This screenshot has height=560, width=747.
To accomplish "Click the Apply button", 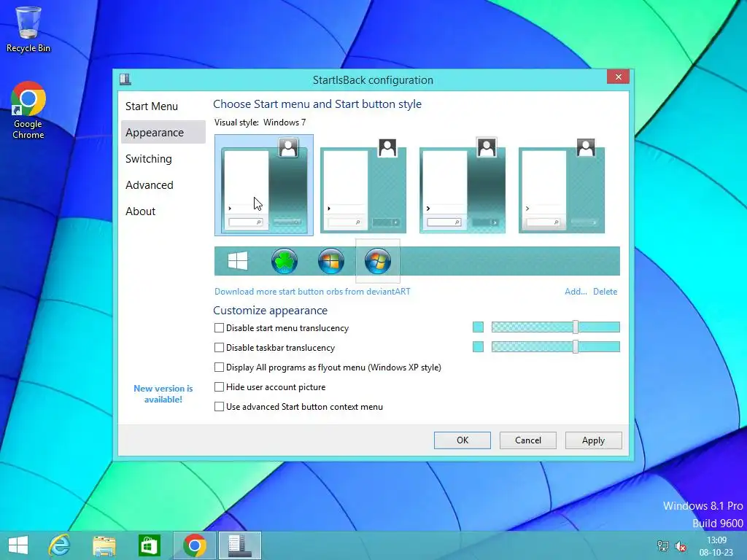I will [x=593, y=440].
